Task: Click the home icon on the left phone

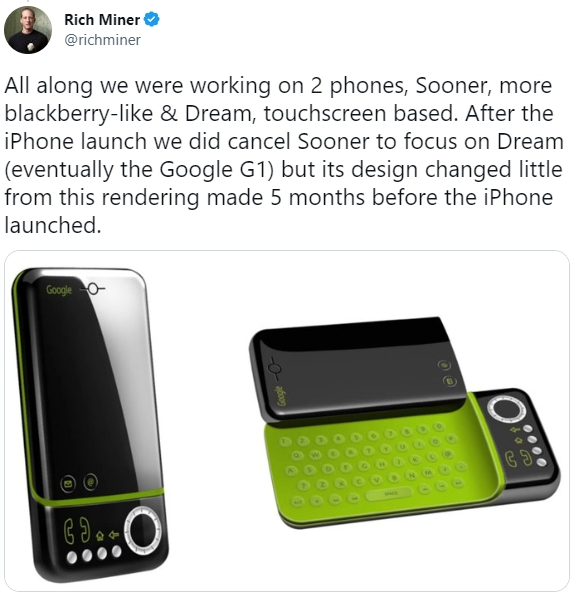Action: [100, 535]
